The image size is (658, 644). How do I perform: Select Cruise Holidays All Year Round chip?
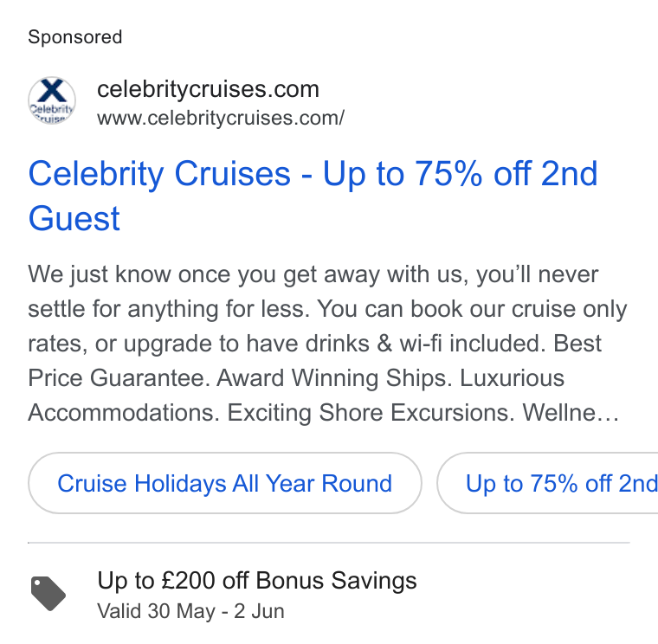click(x=225, y=483)
